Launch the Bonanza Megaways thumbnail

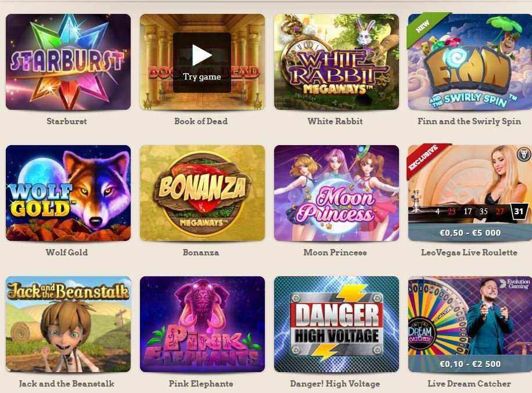coord(202,193)
